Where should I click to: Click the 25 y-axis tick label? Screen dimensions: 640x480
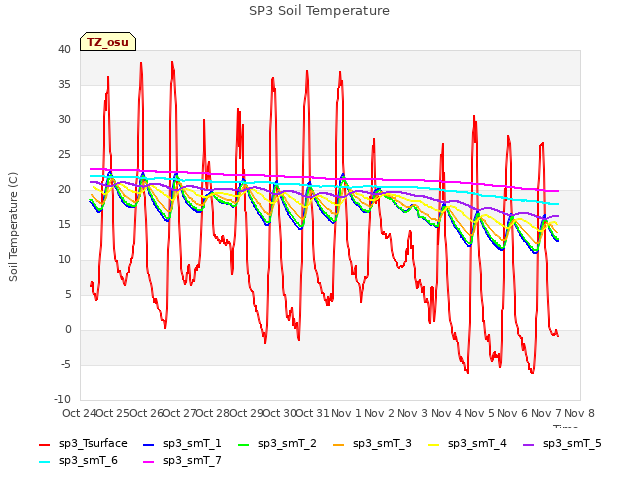64,155
